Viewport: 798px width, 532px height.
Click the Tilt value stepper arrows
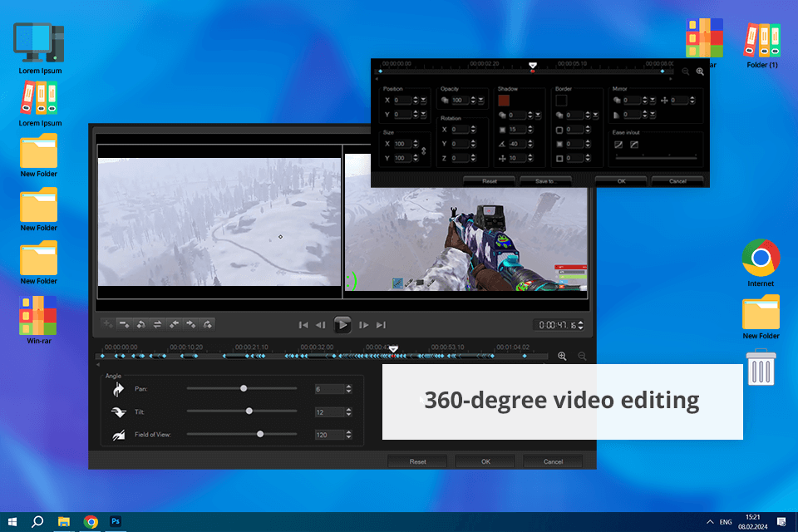pos(348,412)
